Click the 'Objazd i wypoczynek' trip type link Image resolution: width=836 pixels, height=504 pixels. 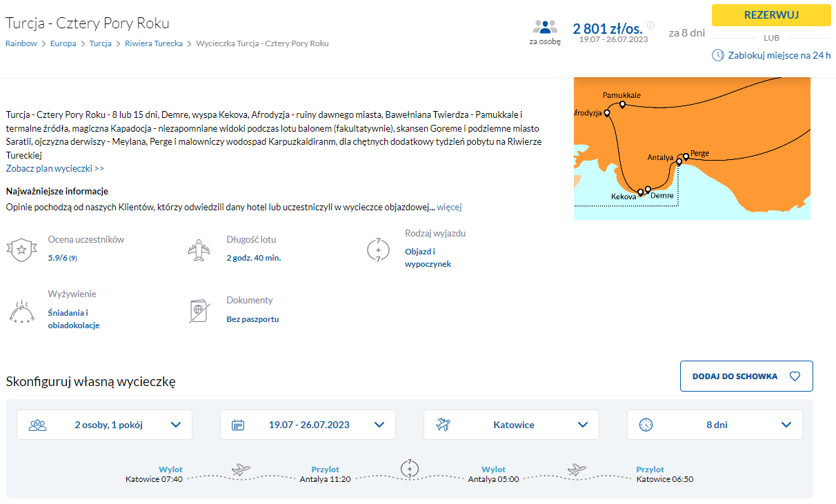428,258
